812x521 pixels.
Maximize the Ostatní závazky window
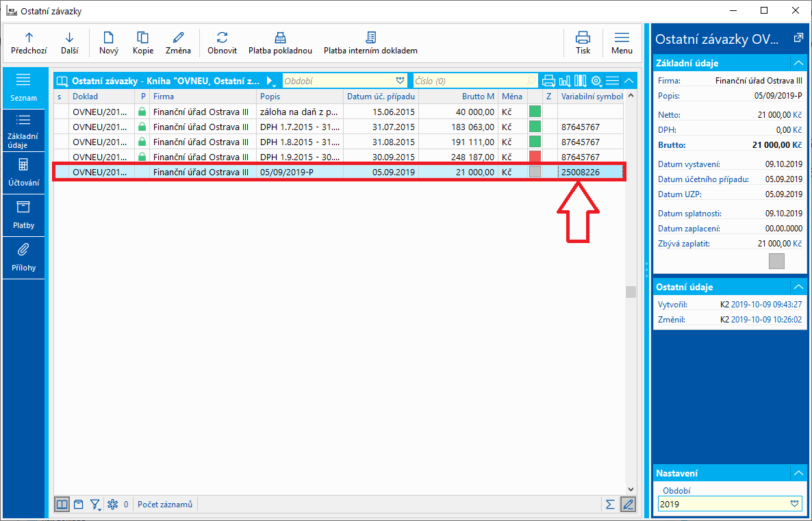764,10
